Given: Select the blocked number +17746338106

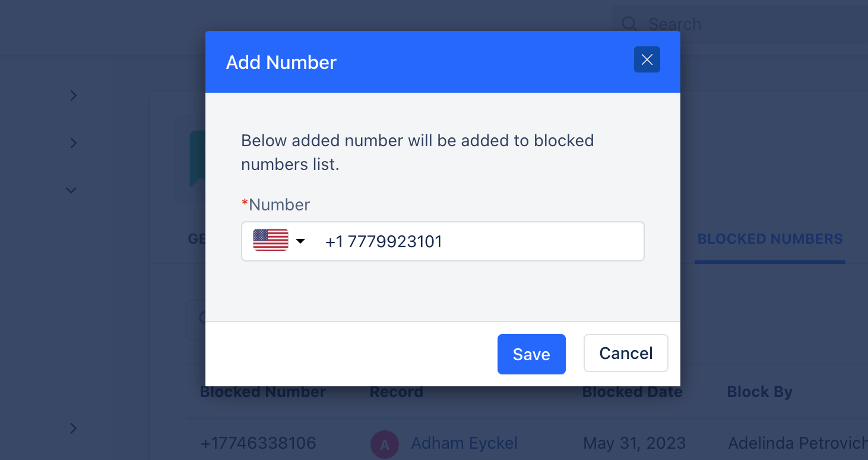Looking at the screenshot, I should (258, 443).
